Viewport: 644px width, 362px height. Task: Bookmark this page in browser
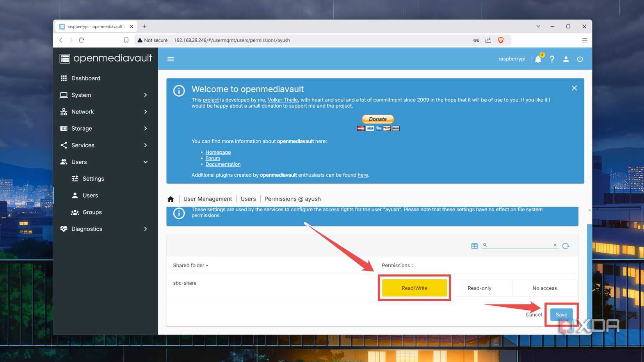coord(126,40)
